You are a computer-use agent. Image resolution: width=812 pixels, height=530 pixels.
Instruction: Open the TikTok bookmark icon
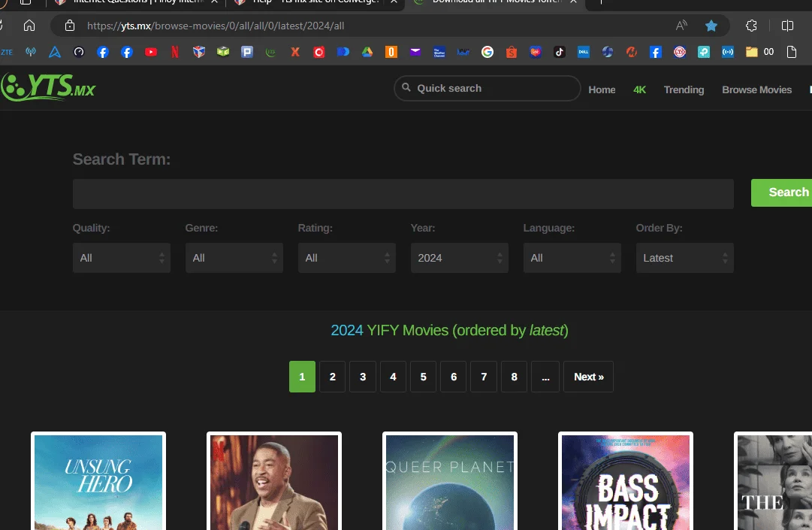tap(560, 52)
